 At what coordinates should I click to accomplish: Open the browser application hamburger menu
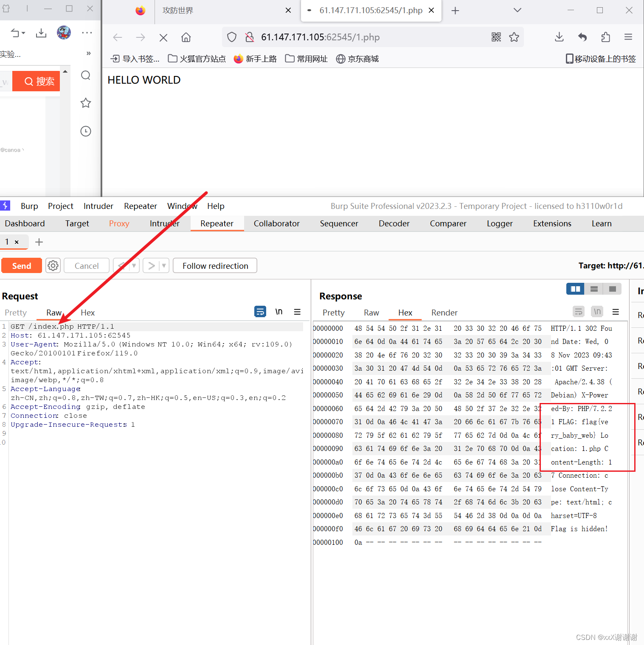pyautogui.click(x=628, y=37)
